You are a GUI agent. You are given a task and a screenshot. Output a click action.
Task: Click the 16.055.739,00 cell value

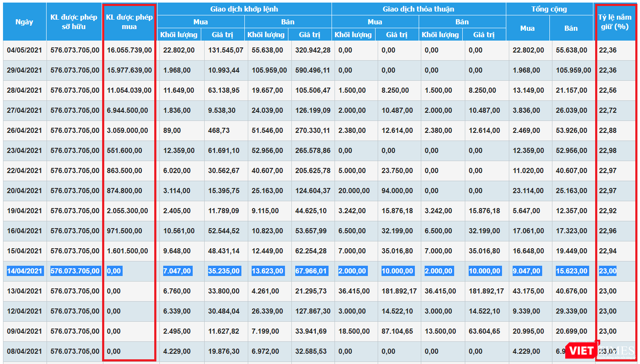click(x=129, y=50)
